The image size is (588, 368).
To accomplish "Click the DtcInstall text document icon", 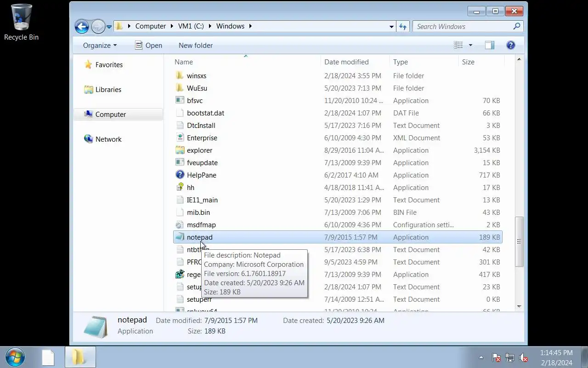I will [x=180, y=125].
